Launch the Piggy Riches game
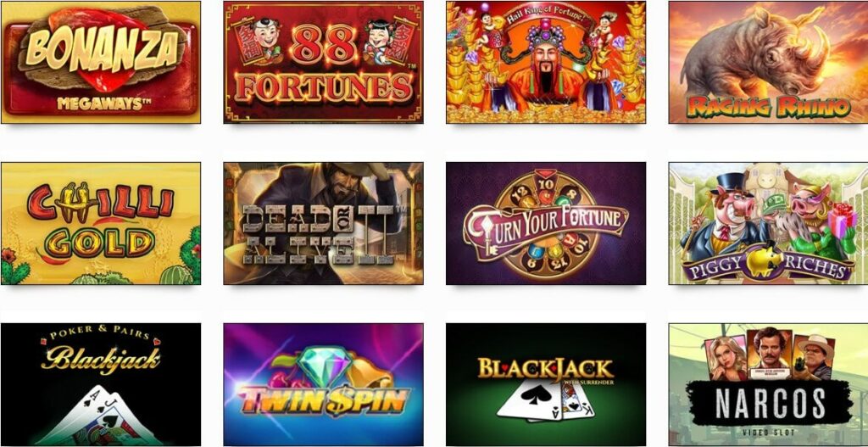Screen dimensions: 868x447 pyautogui.click(x=768, y=223)
